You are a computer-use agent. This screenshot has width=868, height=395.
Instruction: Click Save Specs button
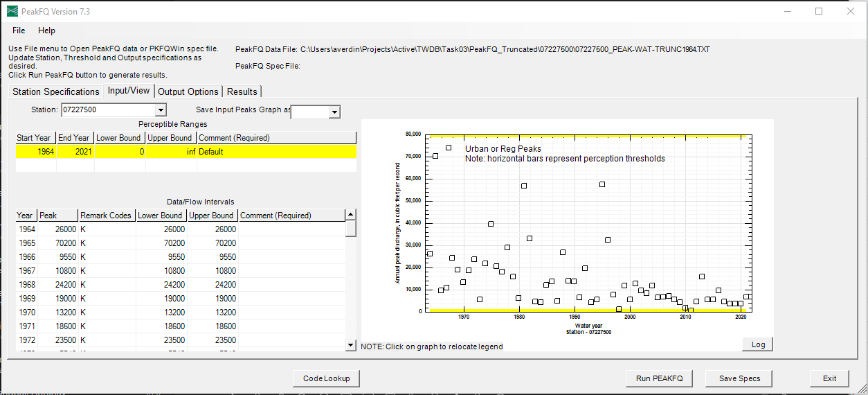pyautogui.click(x=739, y=378)
